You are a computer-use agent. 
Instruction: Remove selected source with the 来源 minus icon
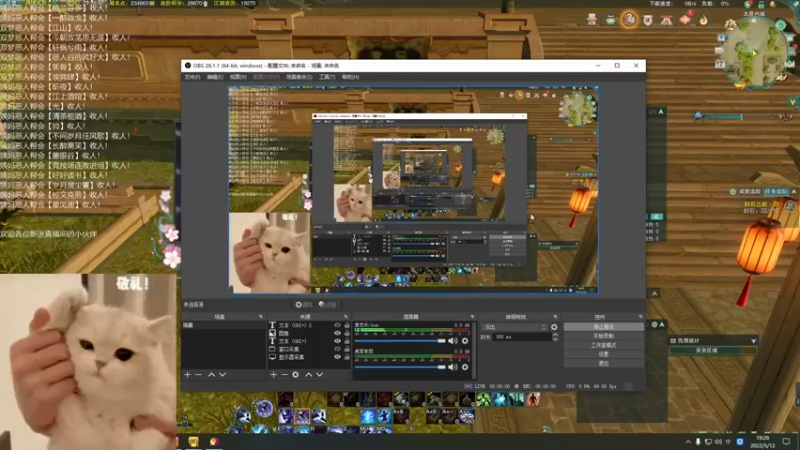click(284, 374)
